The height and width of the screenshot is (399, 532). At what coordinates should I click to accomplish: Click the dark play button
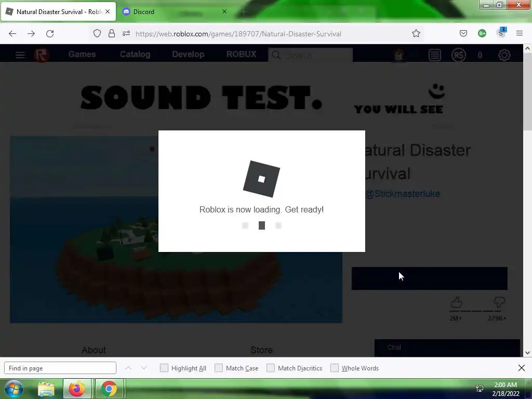click(430, 278)
